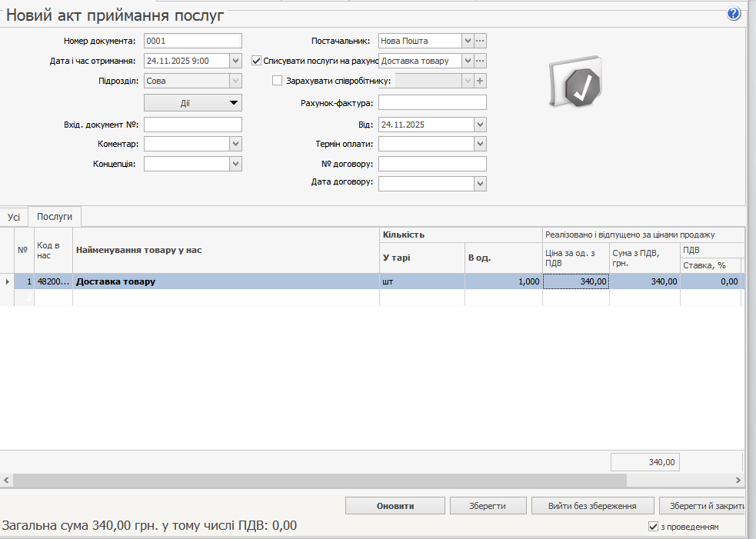
Task: Click the plus icon beside employee field
Action: point(481,81)
